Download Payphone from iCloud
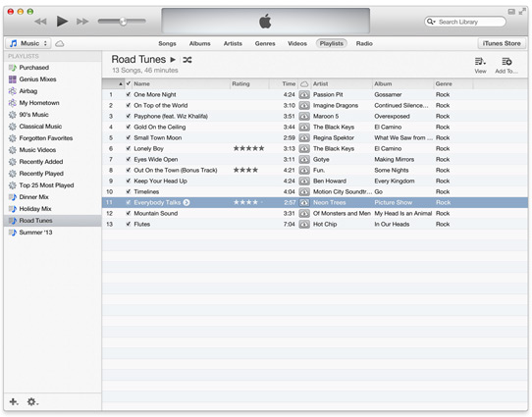The width and height of the screenshot is (532, 417). point(304,117)
